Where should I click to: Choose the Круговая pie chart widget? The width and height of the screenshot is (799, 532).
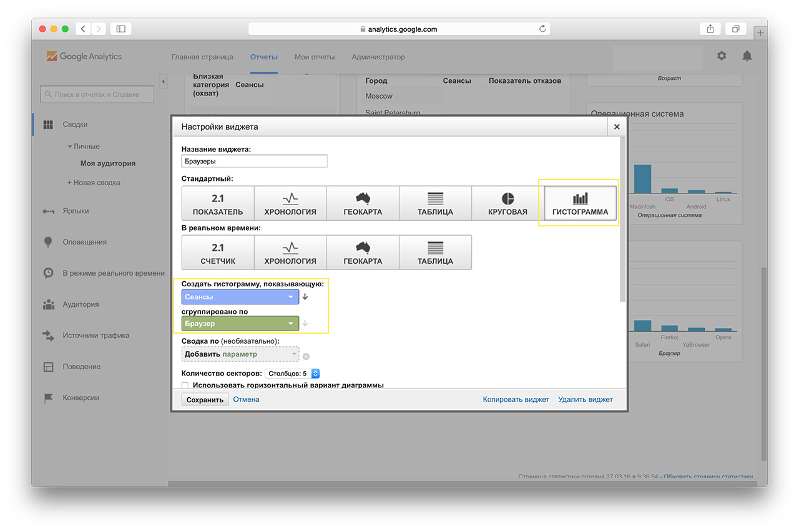(x=507, y=203)
